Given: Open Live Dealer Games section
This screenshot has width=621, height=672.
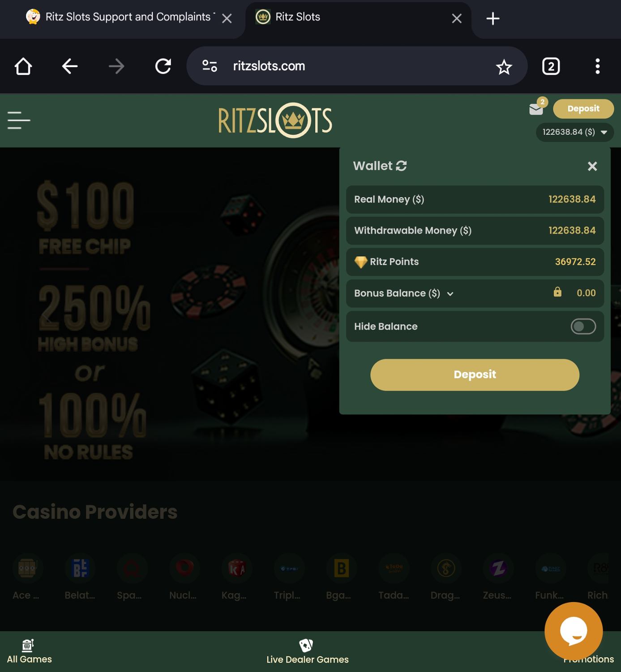Looking at the screenshot, I should pos(308,652).
